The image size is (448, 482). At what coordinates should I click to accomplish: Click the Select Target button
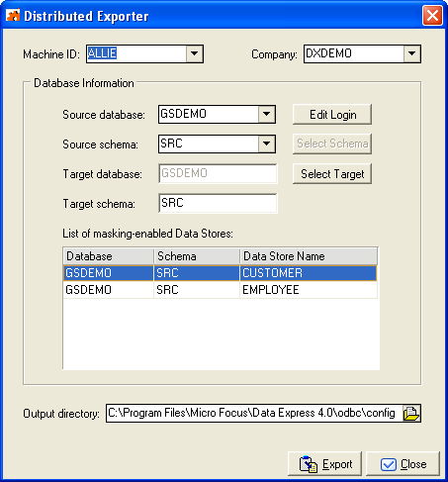(332, 173)
